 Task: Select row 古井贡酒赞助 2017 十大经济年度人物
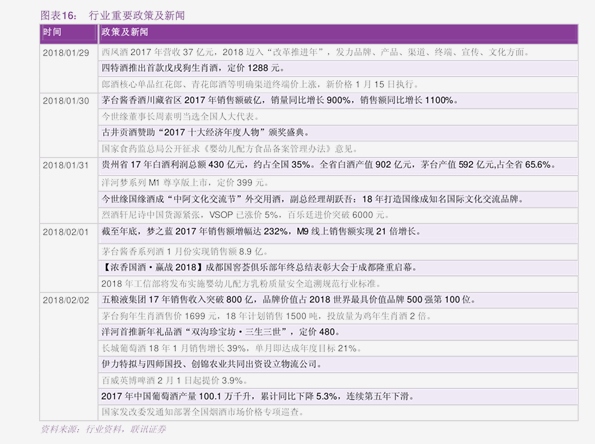(338, 133)
